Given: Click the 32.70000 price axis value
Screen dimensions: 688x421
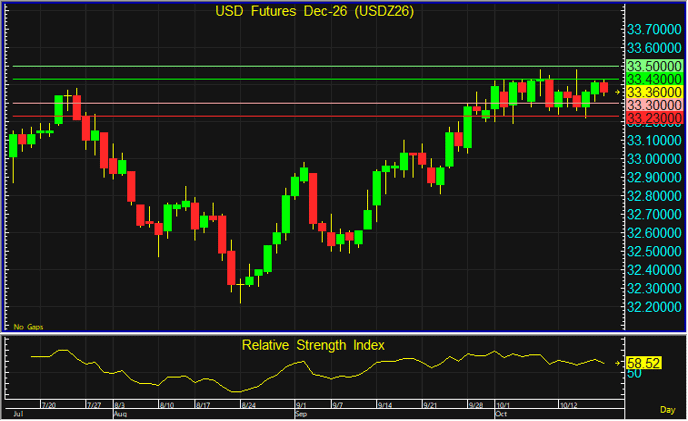Looking at the screenshot, I should (654, 214).
